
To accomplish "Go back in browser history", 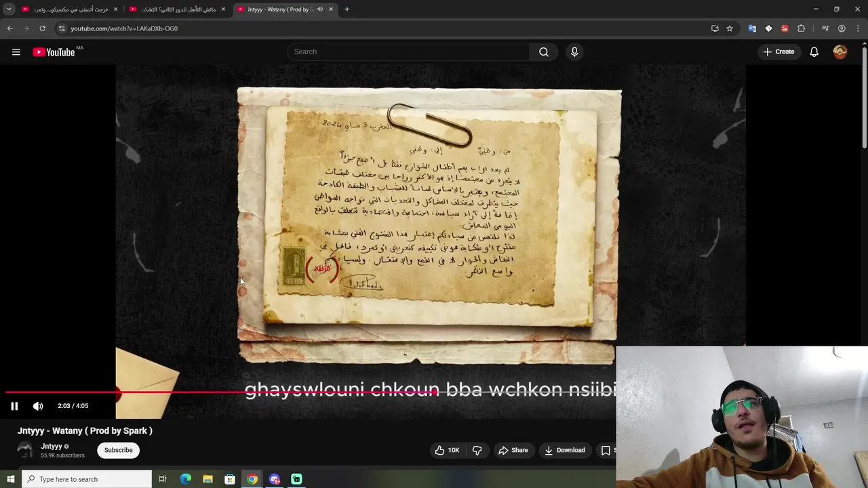I will coord(9,28).
